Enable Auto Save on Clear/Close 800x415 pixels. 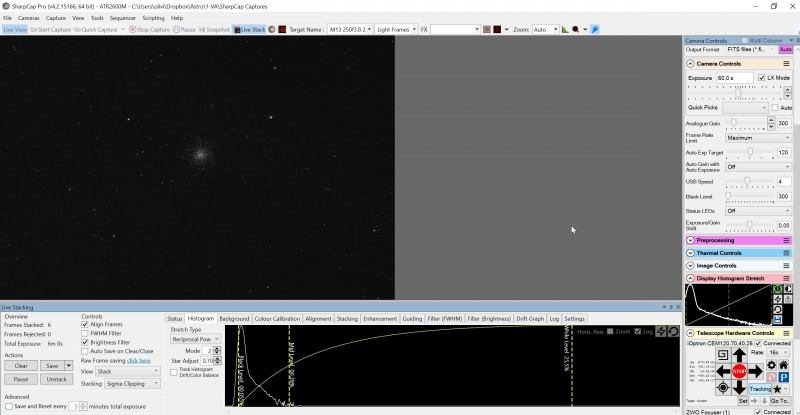(x=85, y=351)
